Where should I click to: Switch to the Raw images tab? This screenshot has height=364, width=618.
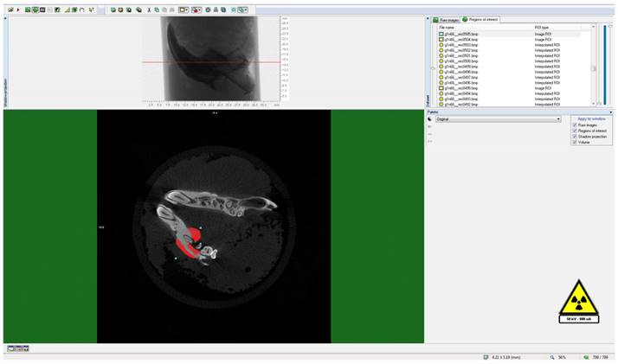[446, 20]
